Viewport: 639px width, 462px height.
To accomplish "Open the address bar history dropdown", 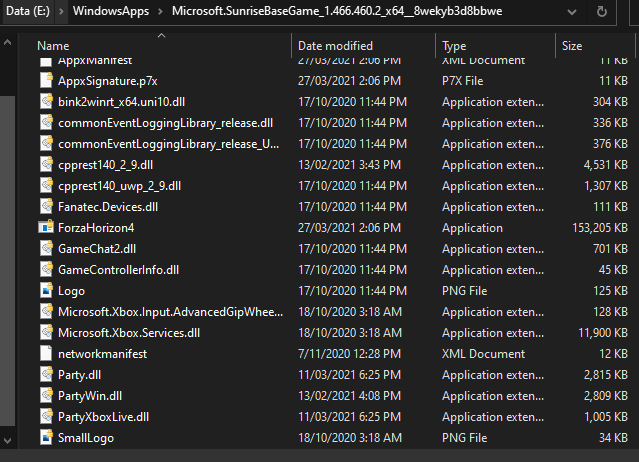I will coord(572,12).
